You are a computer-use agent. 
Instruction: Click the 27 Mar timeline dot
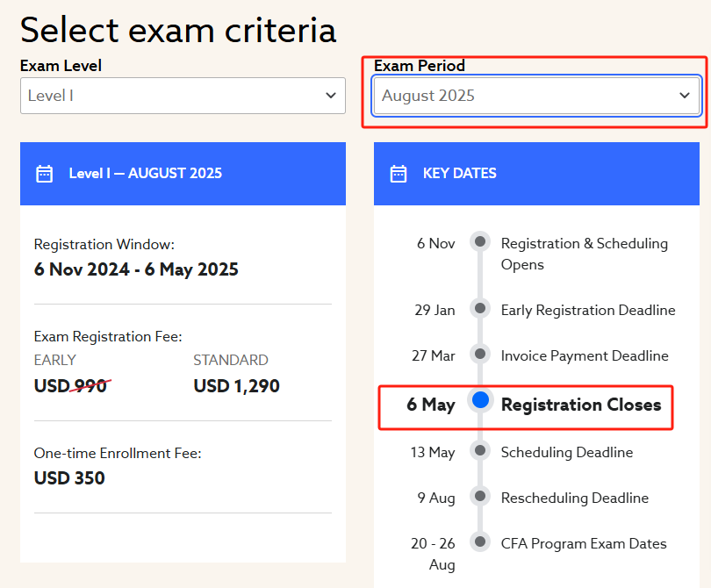click(x=479, y=354)
